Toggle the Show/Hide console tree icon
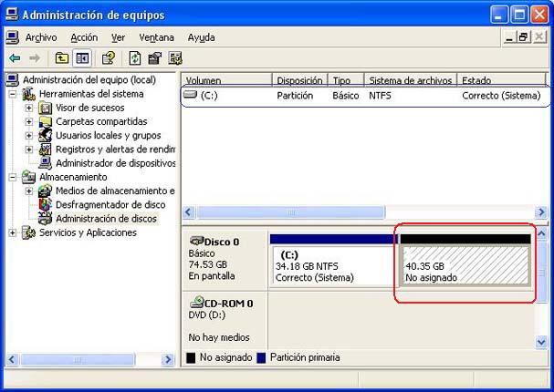The height and width of the screenshot is (392, 554). coord(82,57)
